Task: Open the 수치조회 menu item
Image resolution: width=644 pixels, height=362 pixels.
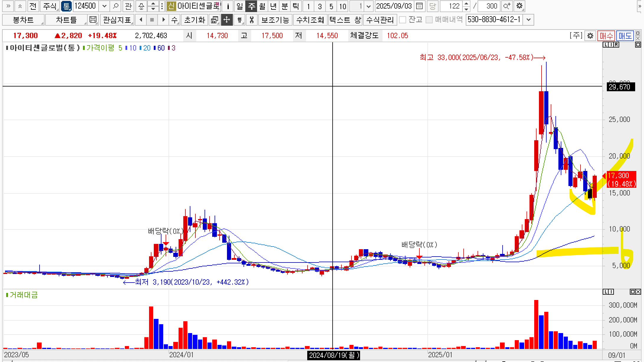Action: [x=310, y=20]
